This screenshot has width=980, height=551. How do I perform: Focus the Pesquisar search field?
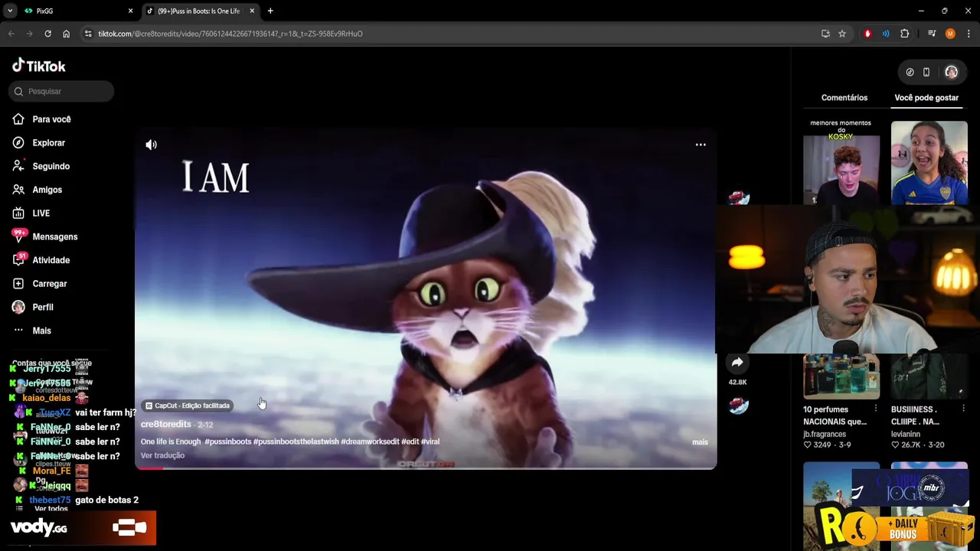(61, 91)
